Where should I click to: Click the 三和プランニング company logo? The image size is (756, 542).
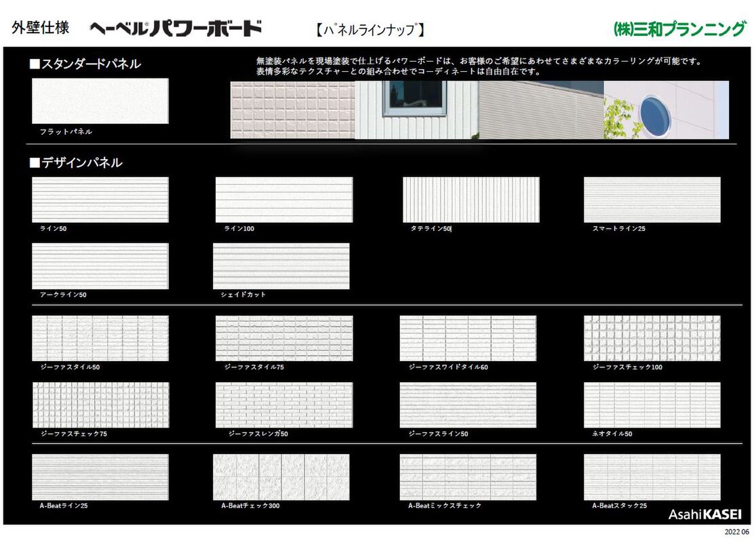[x=679, y=29]
